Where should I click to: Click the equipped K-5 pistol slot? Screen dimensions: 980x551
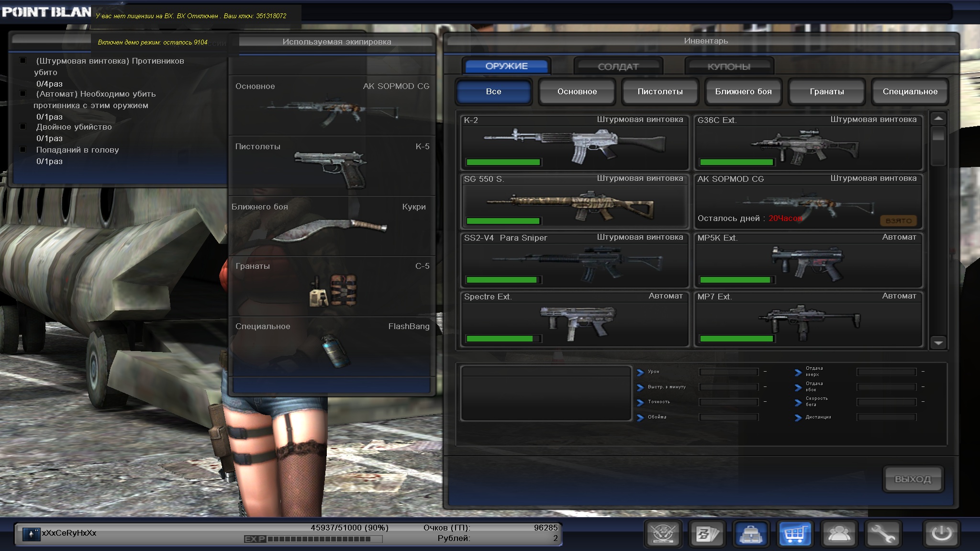[332, 166]
